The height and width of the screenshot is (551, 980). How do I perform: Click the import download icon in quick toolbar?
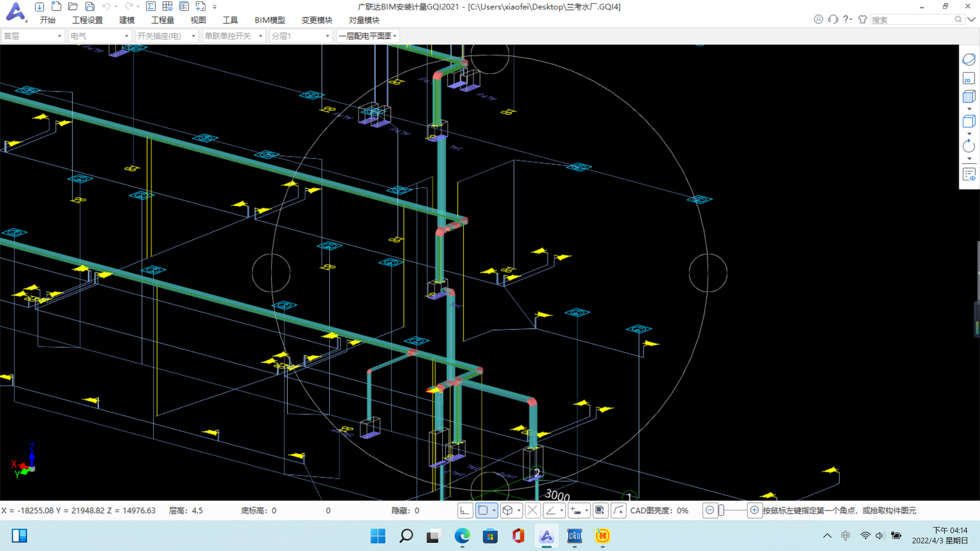click(39, 7)
